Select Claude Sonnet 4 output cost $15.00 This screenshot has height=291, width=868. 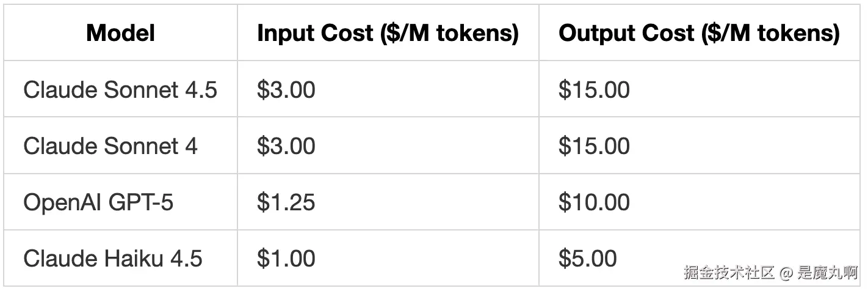coord(594,146)
